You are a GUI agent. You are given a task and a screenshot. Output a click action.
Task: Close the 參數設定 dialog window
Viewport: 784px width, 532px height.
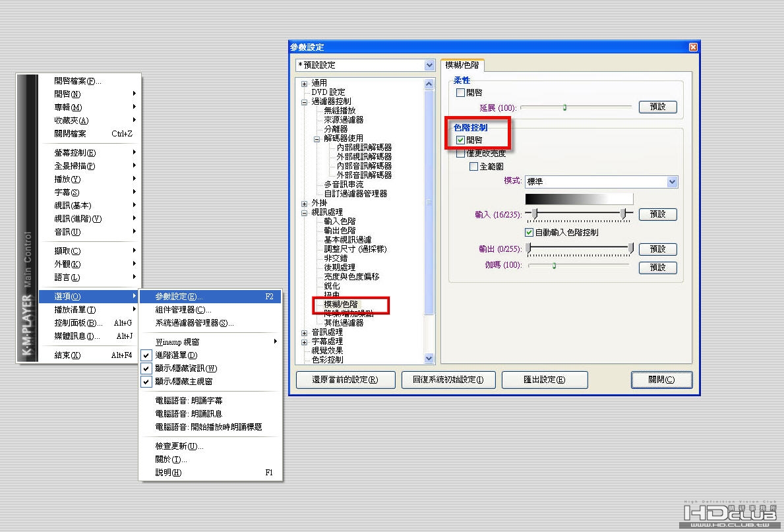(x=693, y=47)
